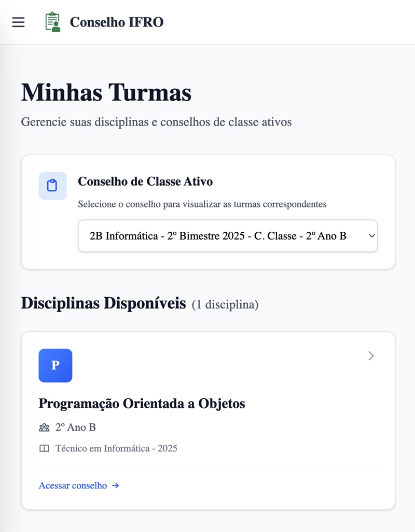This screenshot has height=532, width=415.
Task: Click the Conselho IFRO title text
Action: coord(117,22)
